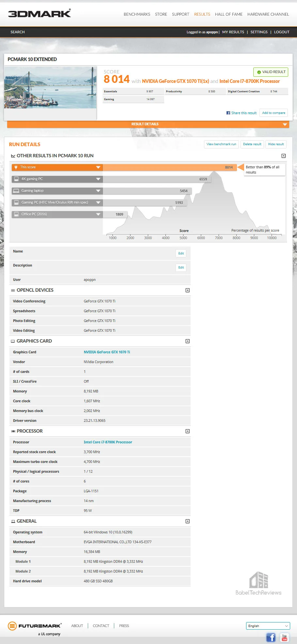Open the NVIDIA GeForce GTX 1070 Ti link in Graphics Card
This screenshot has height=644, width=297.
coord(107,352)
